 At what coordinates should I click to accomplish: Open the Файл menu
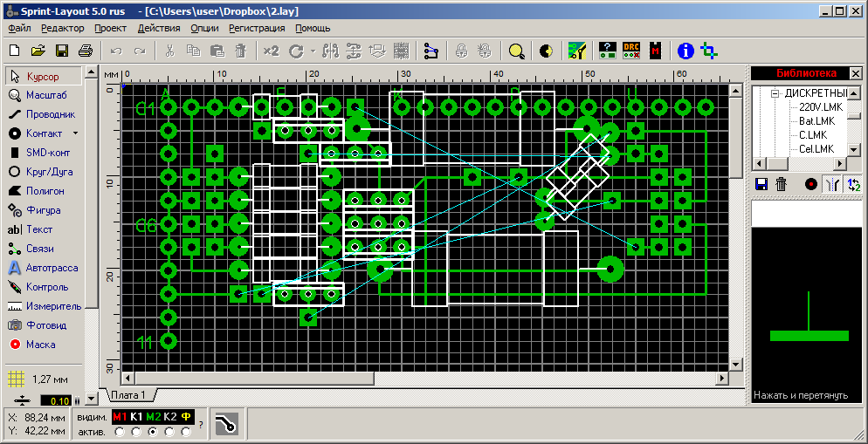pyautogui.click(x=20, y=28)
